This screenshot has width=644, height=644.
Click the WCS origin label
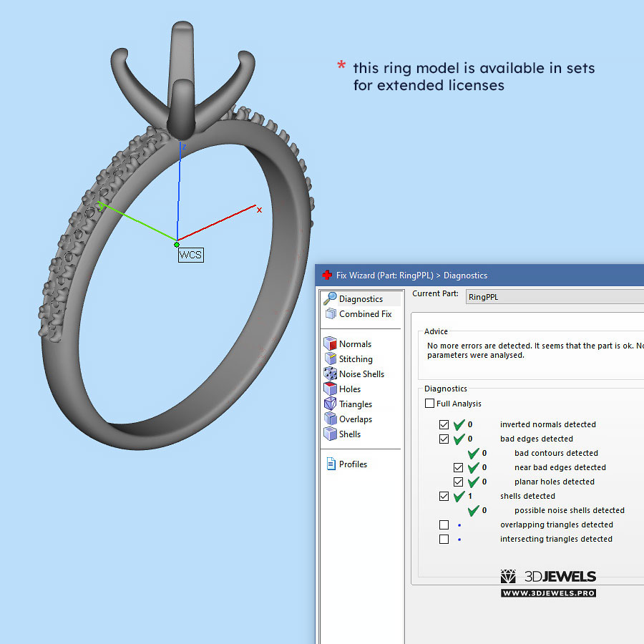point(190,255)
